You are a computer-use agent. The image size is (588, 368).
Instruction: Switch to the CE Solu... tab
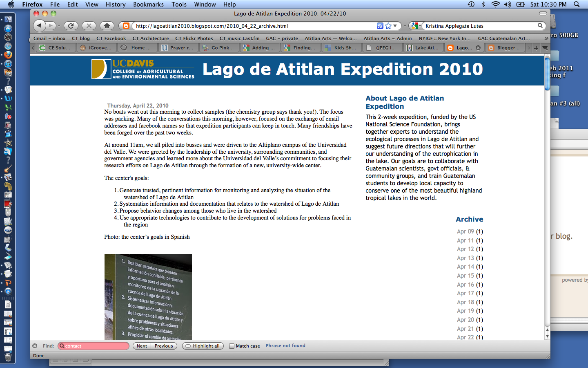pyautogui.click(x=56, y=48)
